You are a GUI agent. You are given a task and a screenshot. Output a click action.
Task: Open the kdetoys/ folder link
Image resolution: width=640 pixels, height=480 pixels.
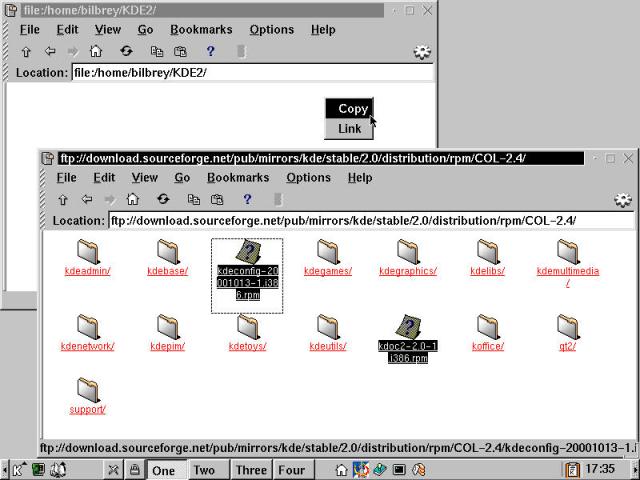coord(247,346)
